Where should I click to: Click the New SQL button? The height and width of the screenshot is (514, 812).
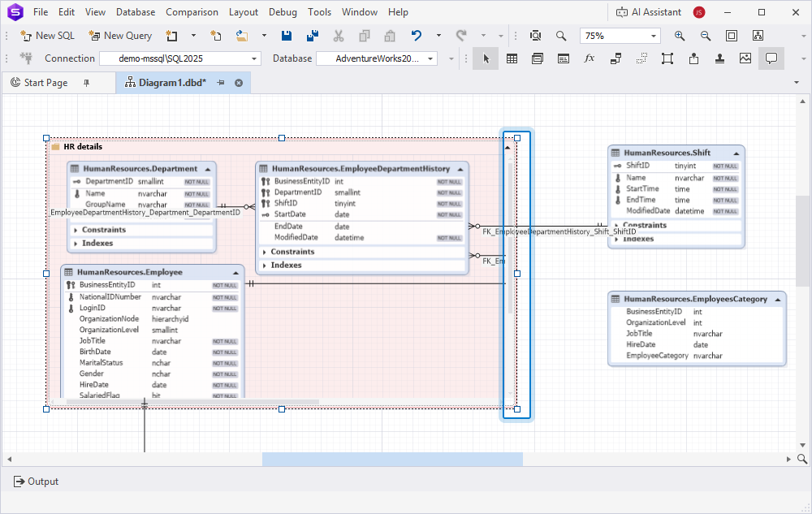point(47,36)
